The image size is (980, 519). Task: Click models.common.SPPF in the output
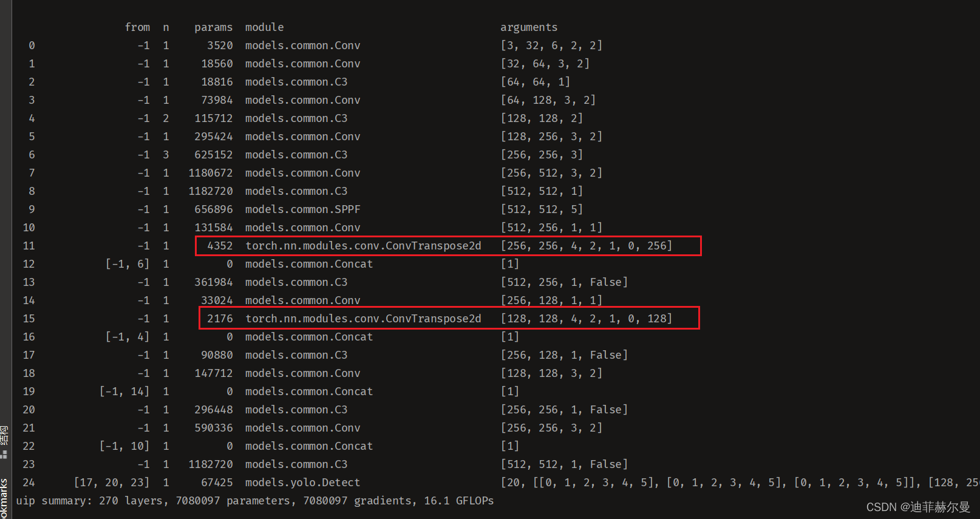point(302,209)
